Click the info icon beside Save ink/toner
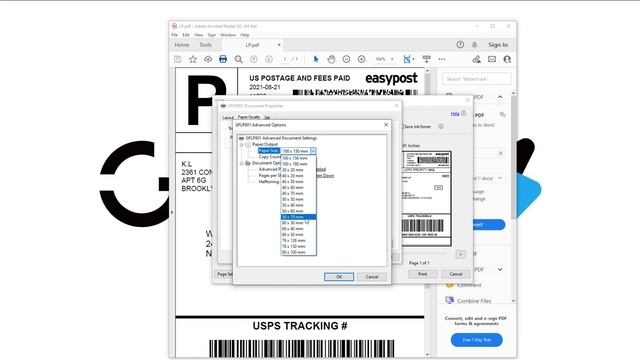Viewport: 640px width, 360px height. pos(441,127)
